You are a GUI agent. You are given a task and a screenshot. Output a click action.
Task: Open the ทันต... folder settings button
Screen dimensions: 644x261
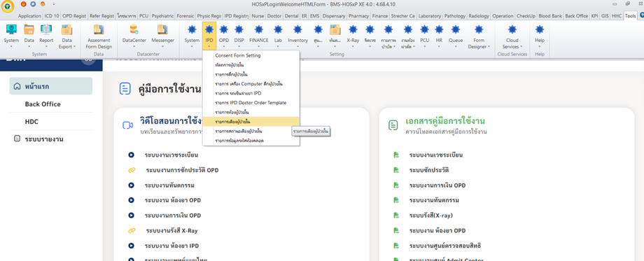[335, 36]
